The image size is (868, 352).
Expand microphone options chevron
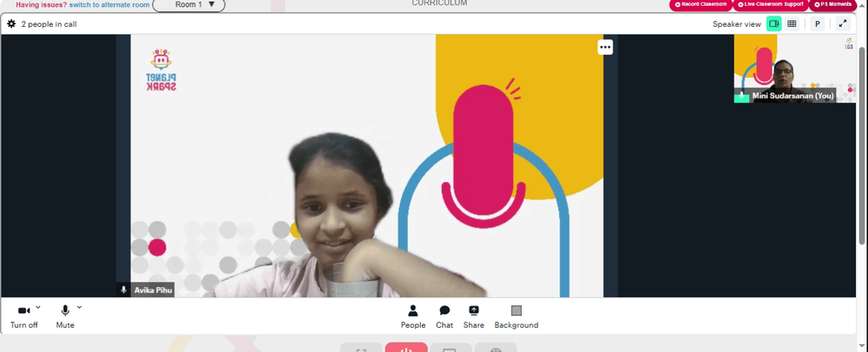pos(79,307)
